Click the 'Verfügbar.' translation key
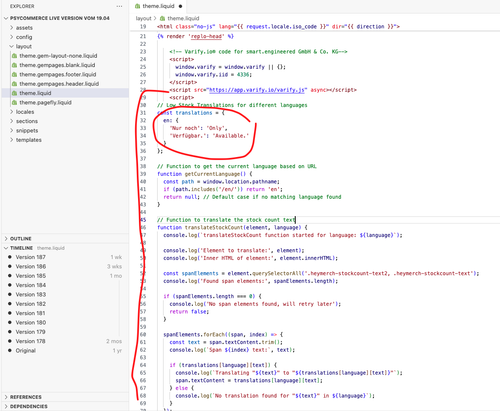The width and height of the screenshot is (500, 411). 187,136
